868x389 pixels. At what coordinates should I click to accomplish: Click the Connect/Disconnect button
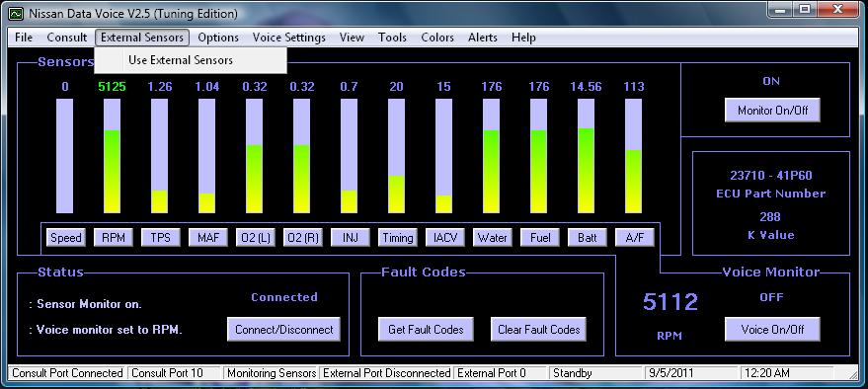284,329
